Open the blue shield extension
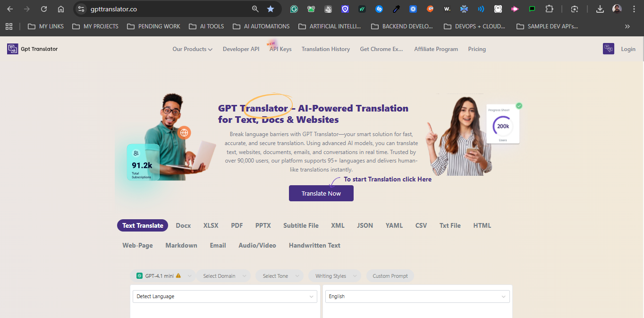Image resolution: width=644 pixels, height=318 pixels. [345, 9]
